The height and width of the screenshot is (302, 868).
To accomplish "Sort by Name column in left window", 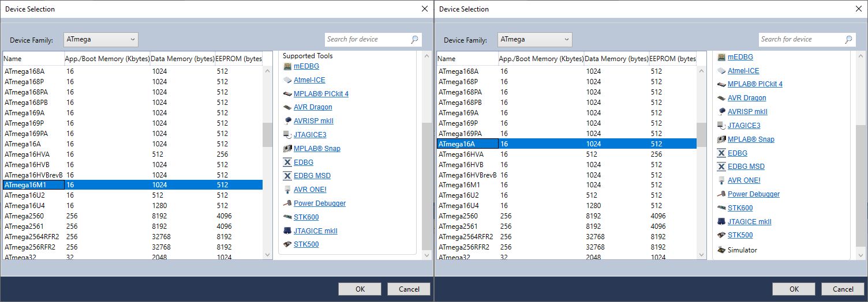I will click(33, 59).
